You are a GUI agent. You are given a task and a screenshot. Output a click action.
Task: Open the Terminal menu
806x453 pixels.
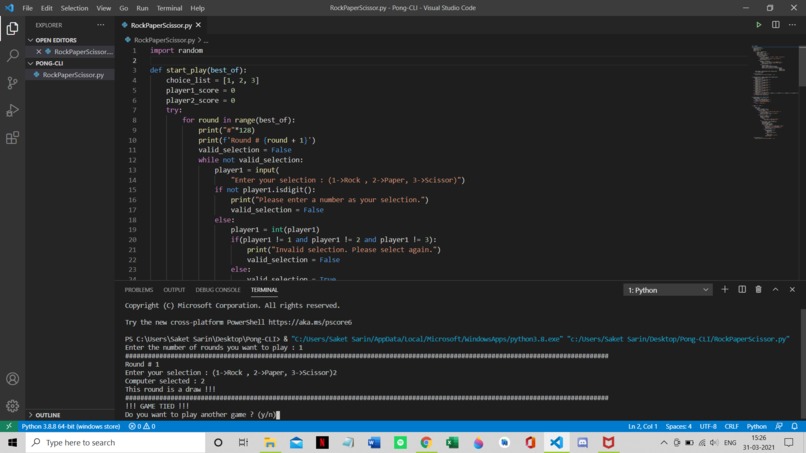pos(170,8)
